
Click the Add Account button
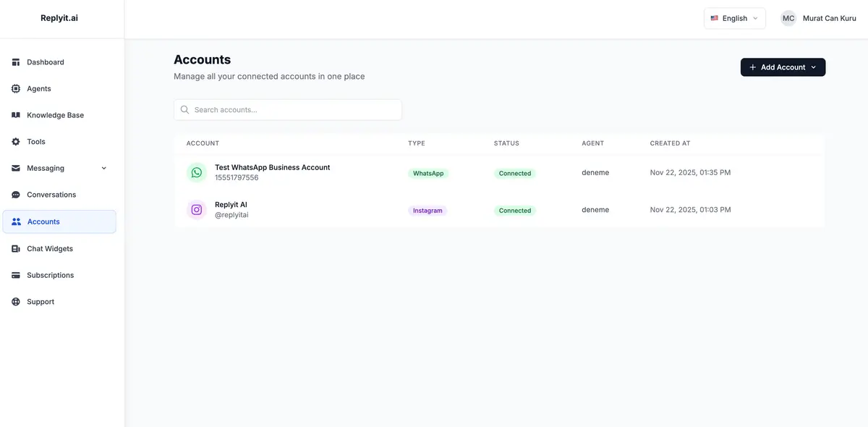click(783, 66)
